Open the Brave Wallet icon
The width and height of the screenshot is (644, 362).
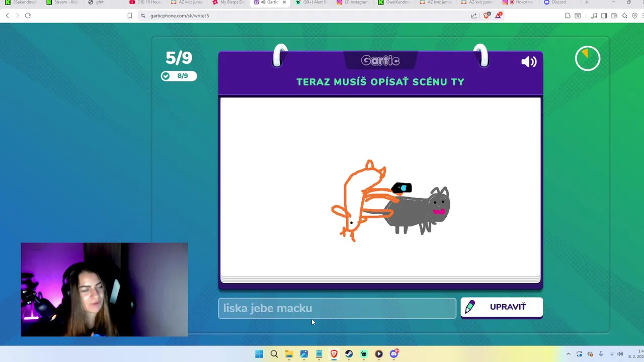[614, 16]
